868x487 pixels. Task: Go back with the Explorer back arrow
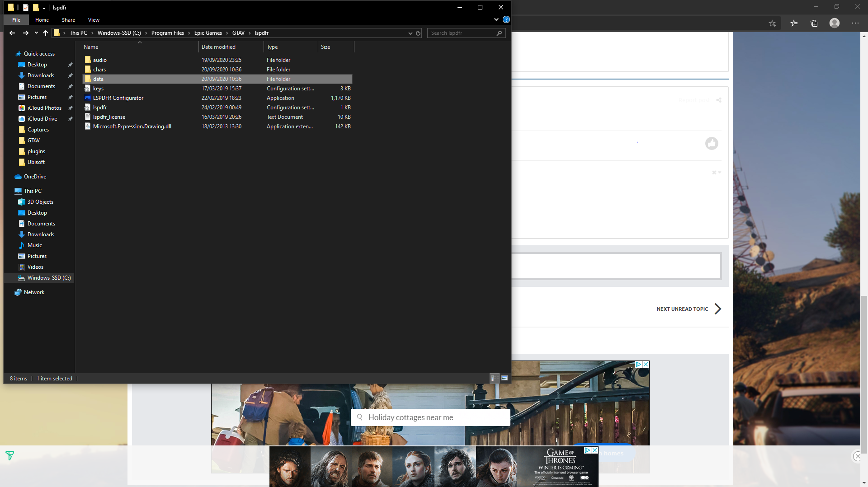click(12, 33)
